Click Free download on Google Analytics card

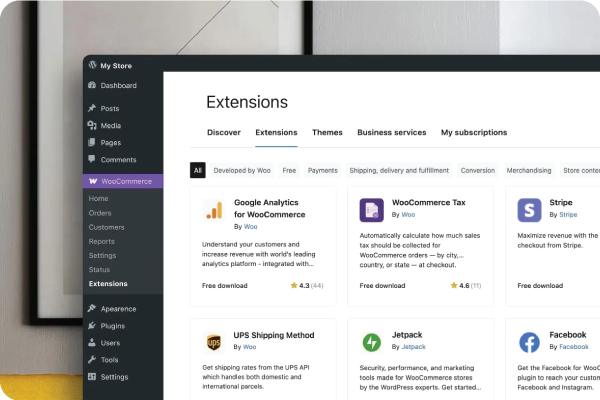[x=225, y=286]
